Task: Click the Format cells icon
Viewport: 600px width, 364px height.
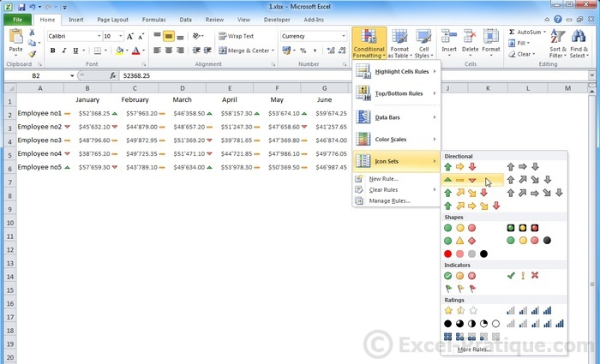Action: (x=491, y=36)
